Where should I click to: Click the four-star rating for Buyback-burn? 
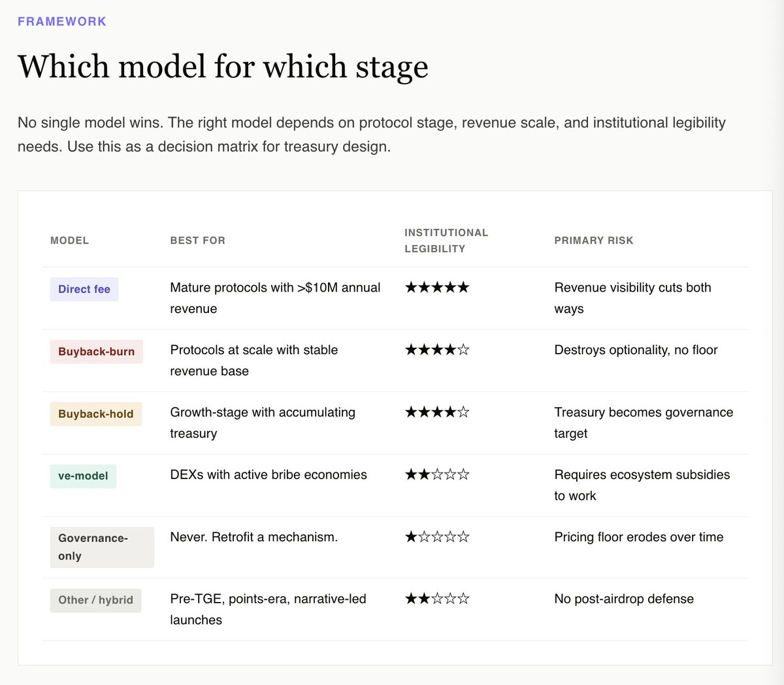point(437,350)
